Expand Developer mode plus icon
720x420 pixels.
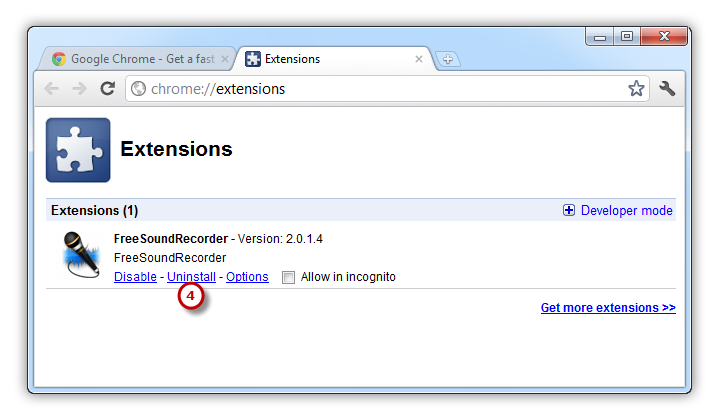pyautogui.click(x=568, y=210)
